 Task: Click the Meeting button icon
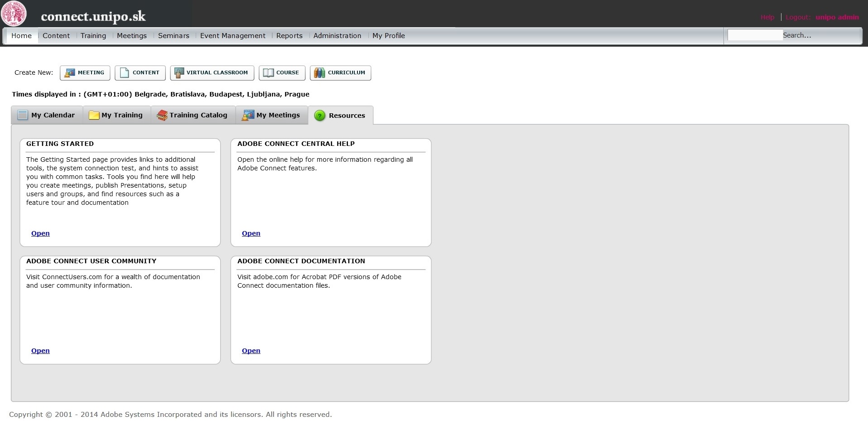70,73
